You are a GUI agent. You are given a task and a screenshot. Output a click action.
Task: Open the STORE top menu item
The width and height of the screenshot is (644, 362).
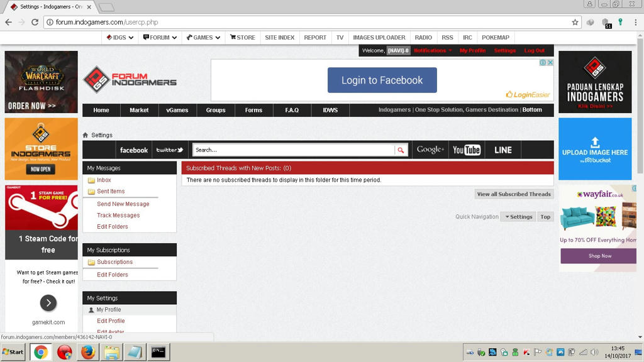243,37
